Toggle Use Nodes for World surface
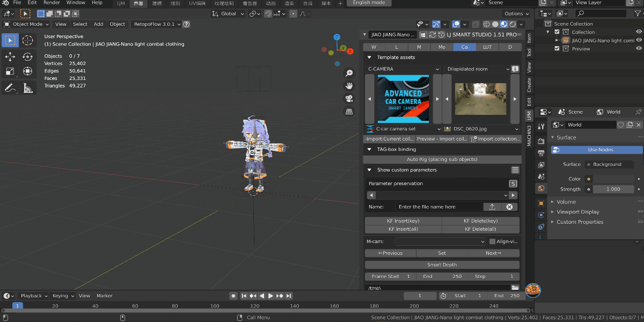This screenshot has height=322, width=644. [x=597, y=150]
